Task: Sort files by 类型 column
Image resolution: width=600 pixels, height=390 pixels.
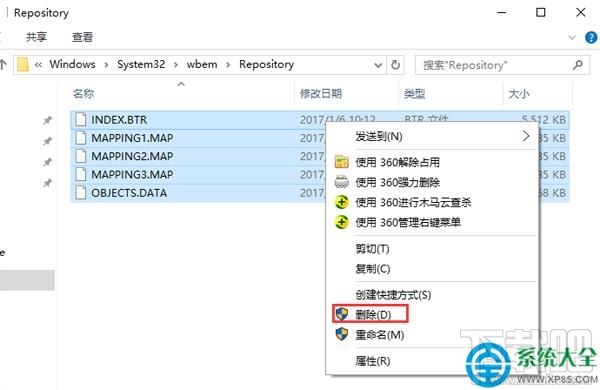Action: click(414, 94)
